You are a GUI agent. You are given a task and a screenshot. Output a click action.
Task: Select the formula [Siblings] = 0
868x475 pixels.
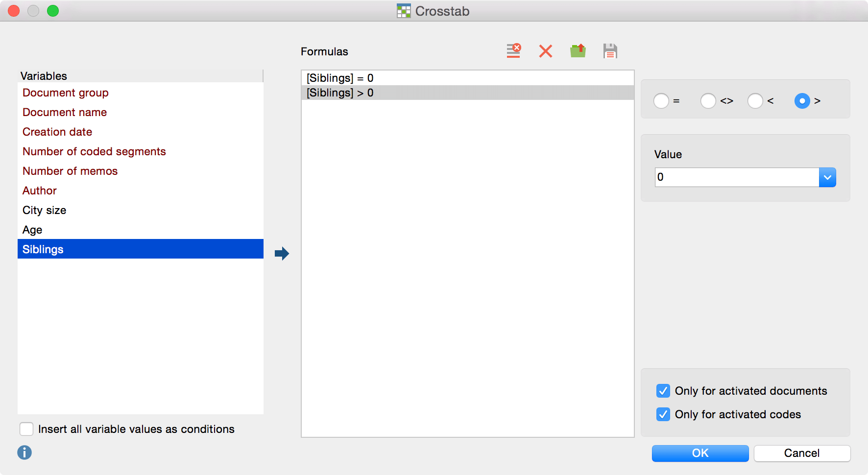(468, 78)
